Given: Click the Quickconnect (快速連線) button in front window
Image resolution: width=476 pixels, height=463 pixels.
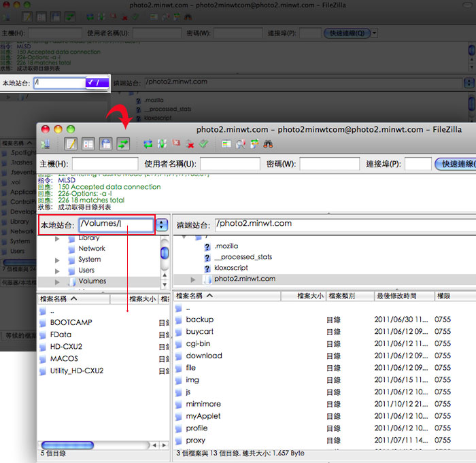Looking at the screenshot, I should [456, 164].
